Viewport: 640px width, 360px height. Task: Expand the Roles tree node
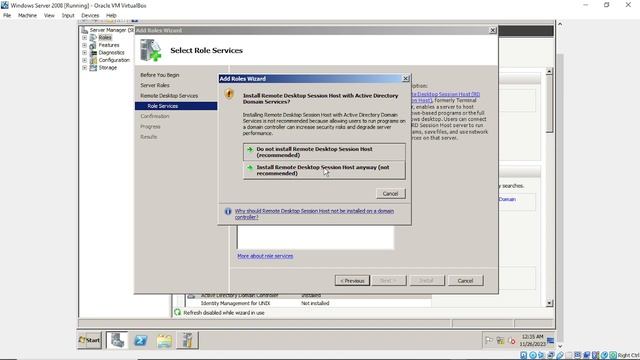(84, 38)
